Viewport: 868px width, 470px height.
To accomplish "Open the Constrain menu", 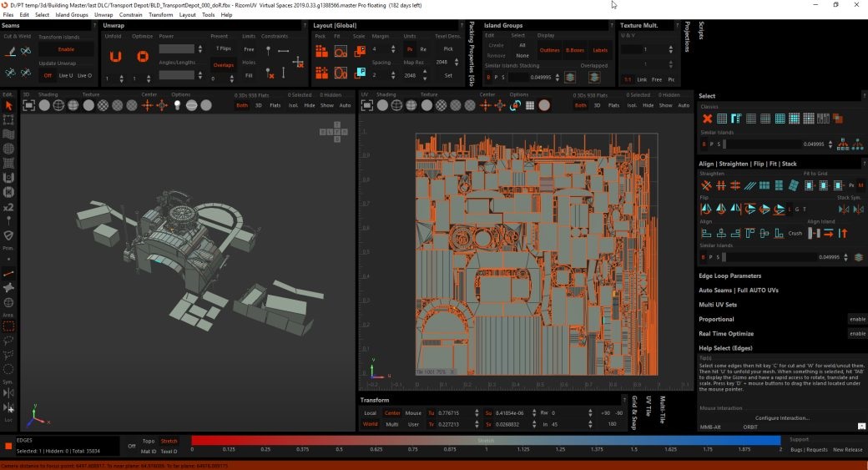I will pos(131,15).
